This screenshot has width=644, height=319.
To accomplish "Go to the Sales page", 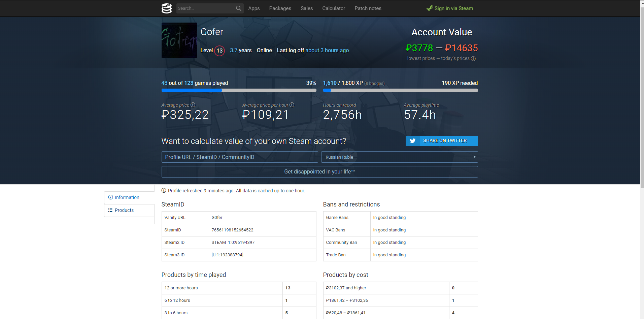I will 306,8.
